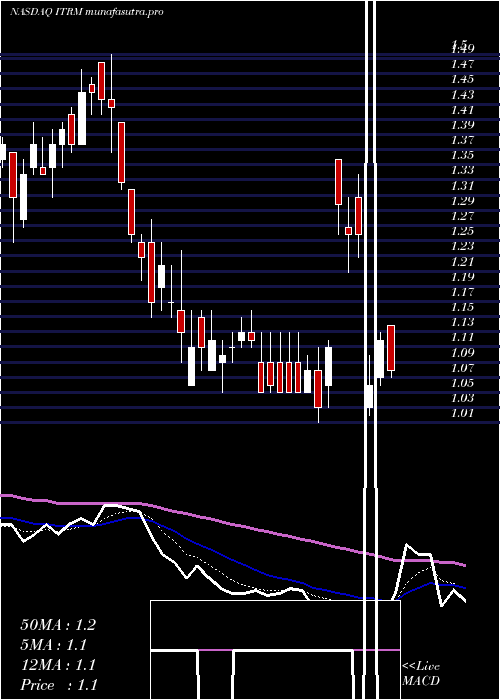Click the 1.39 price axis label

(462, 125)
